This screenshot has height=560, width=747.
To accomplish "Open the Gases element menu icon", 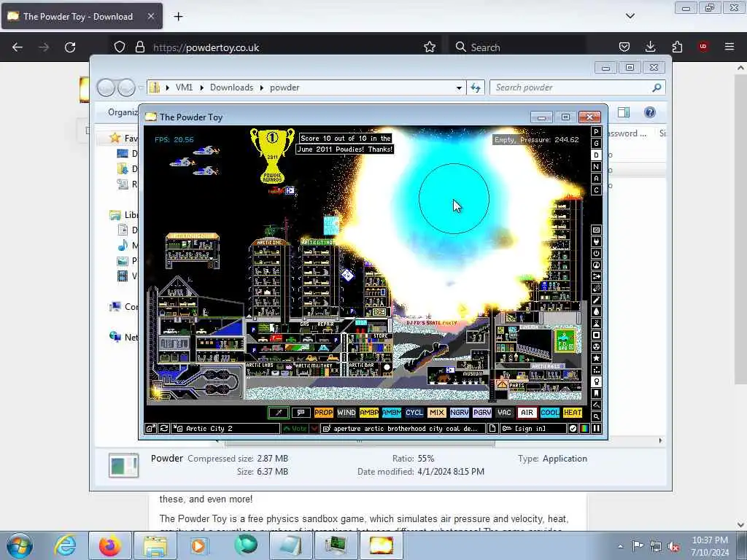I will click(596, 300).
